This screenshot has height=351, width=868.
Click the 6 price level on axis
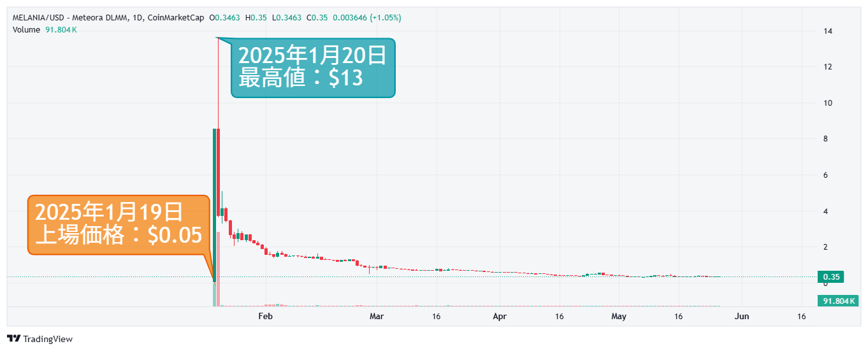(826, 175)
